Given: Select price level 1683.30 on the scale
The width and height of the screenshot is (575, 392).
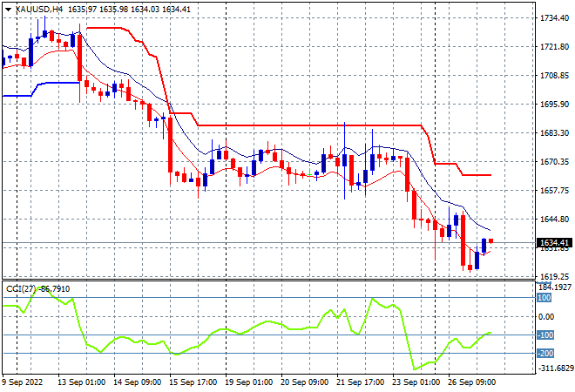Looking at the screenshot, I should 555,132.
